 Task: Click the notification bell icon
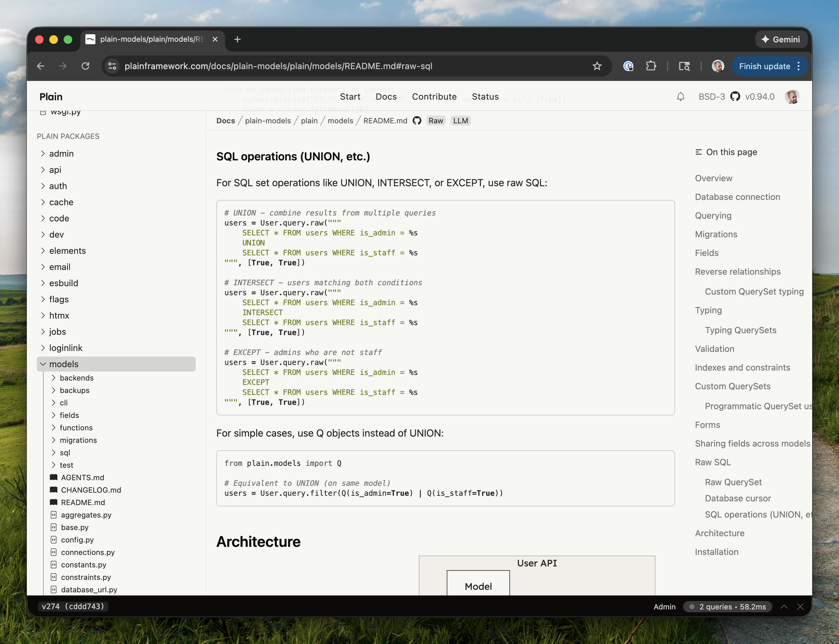point(680,97)
